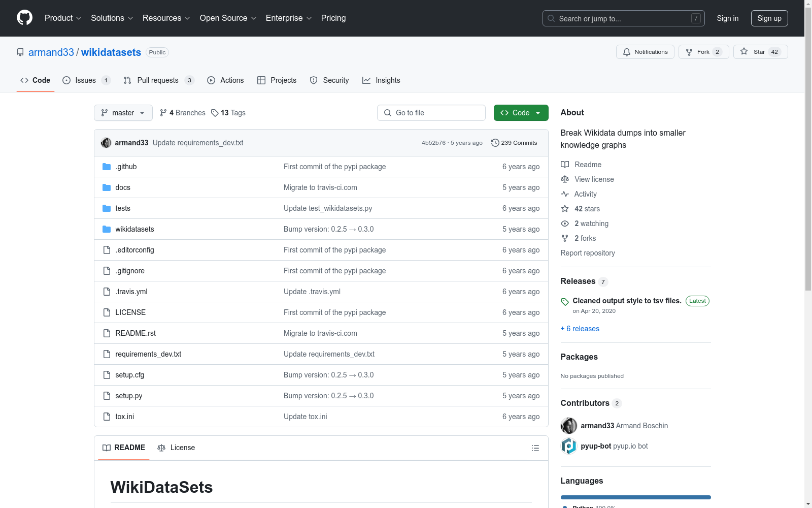Open the Activity link
The width and height of the screenshot is (812, 508).
tap(579, 194)
